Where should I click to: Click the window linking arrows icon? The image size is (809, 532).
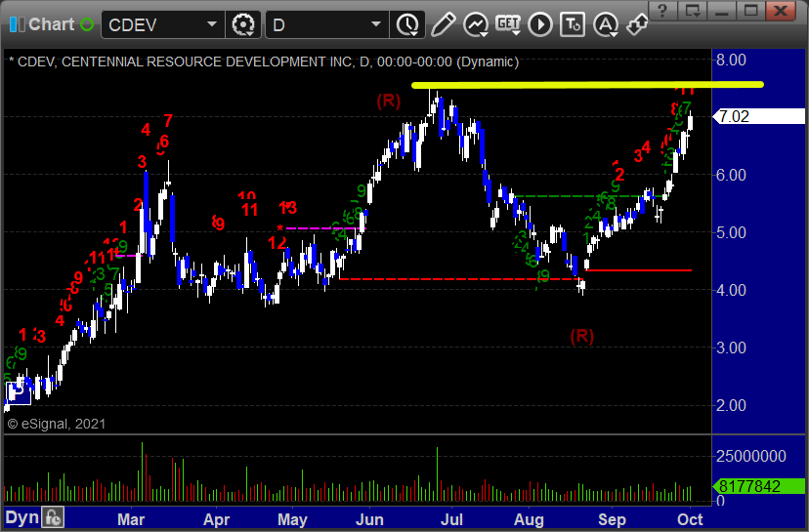637,24
